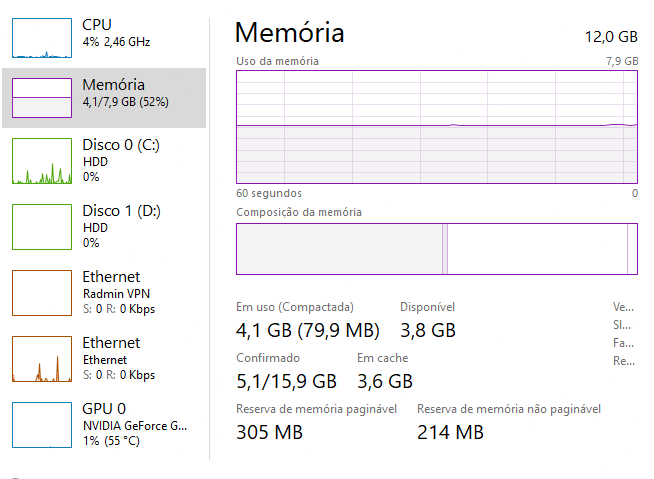Click the in-use segment of Composição da memória
Viewport: 654px width, 479px height.
click(x=339, y=249)
